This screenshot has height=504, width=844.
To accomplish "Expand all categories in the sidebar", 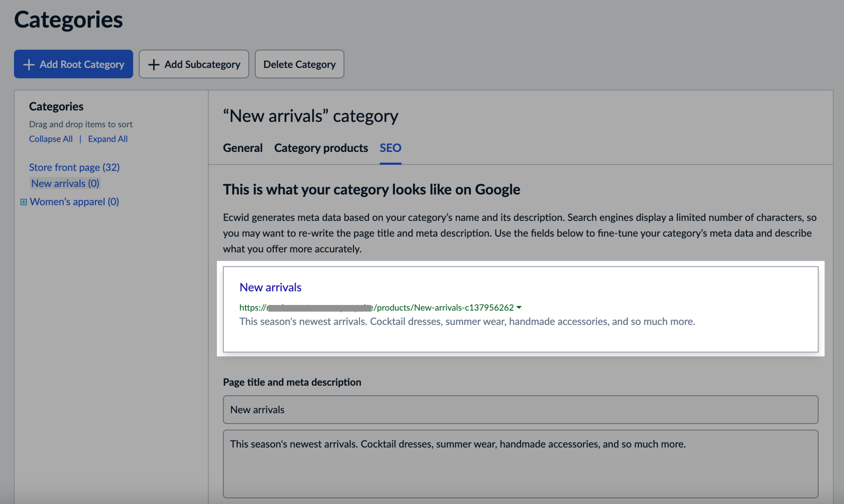I will [x=107, y=139].
